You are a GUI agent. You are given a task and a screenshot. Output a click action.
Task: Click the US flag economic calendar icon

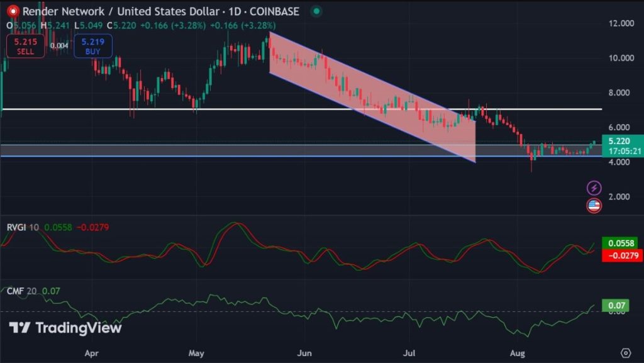(594, 205)
